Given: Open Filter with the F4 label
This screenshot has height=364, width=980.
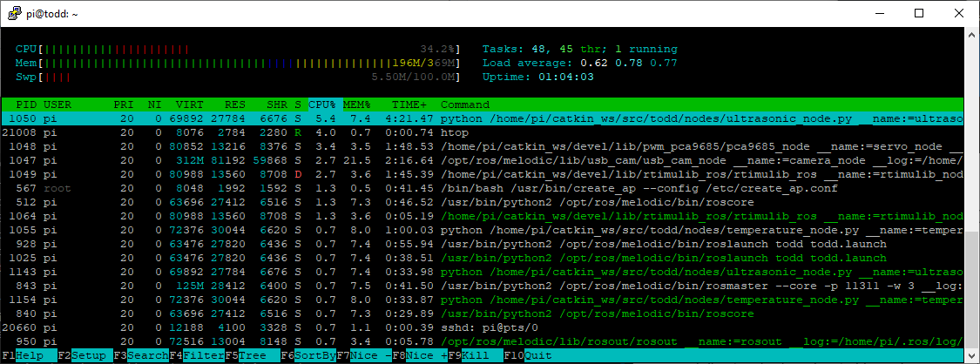Looking at the screenshot, I should [197, 356].
